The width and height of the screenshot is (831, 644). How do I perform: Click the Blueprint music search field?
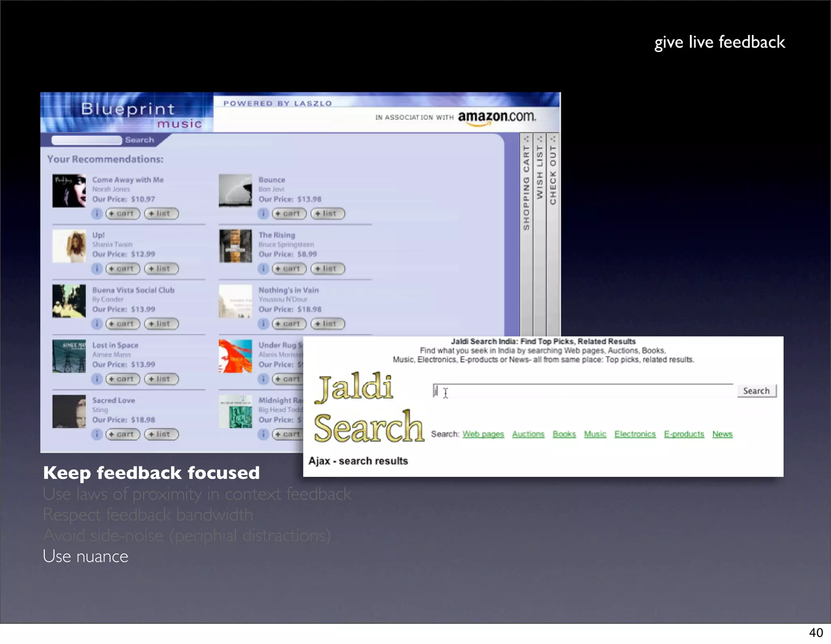click(x=87, y=140)
